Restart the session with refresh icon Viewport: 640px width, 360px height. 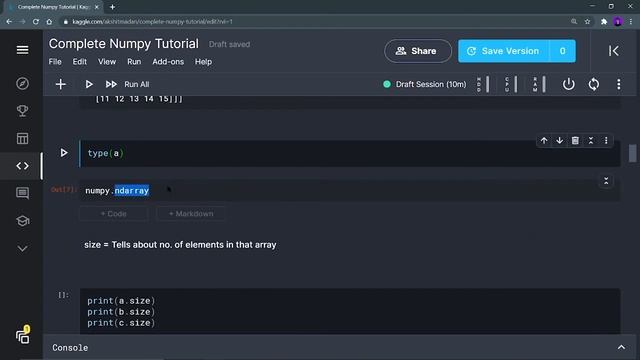click(594, 84)
